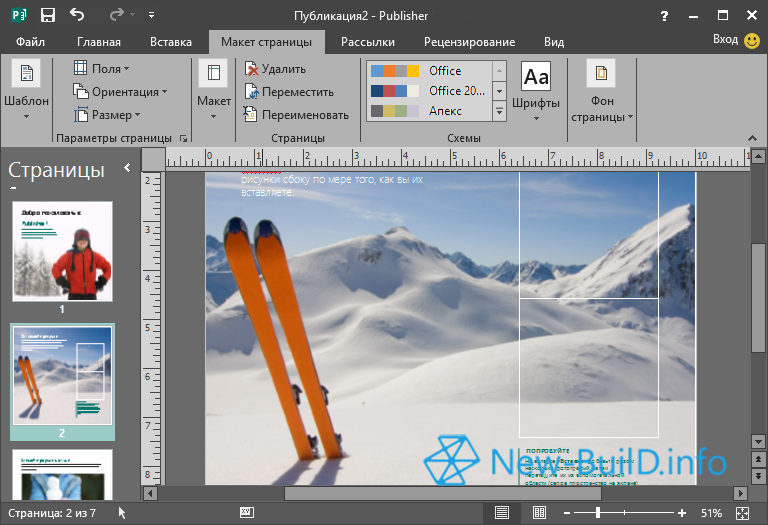Zoom in with the plus button
Screen dimensions: 768x525
(682, 513)
